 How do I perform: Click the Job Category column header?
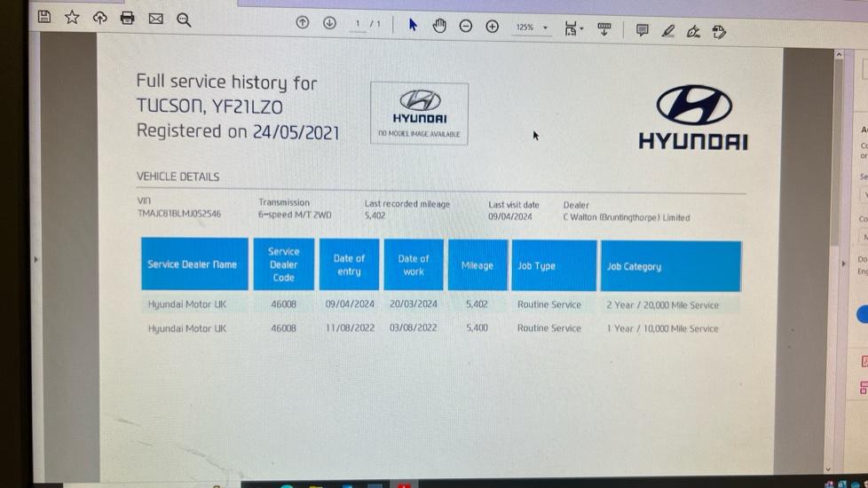(x=671, y=266)
